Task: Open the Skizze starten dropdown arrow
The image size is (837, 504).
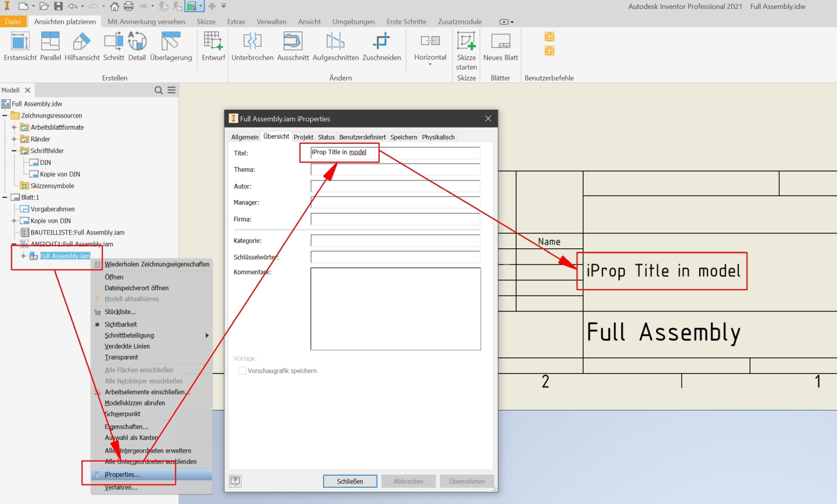Action: tap(467, 67)
